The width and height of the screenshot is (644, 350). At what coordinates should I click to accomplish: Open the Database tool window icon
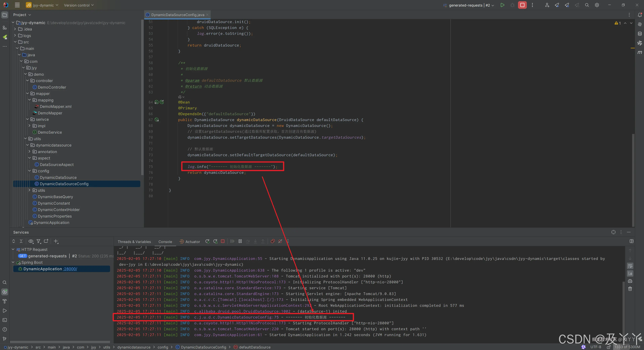tap(639, 34)
